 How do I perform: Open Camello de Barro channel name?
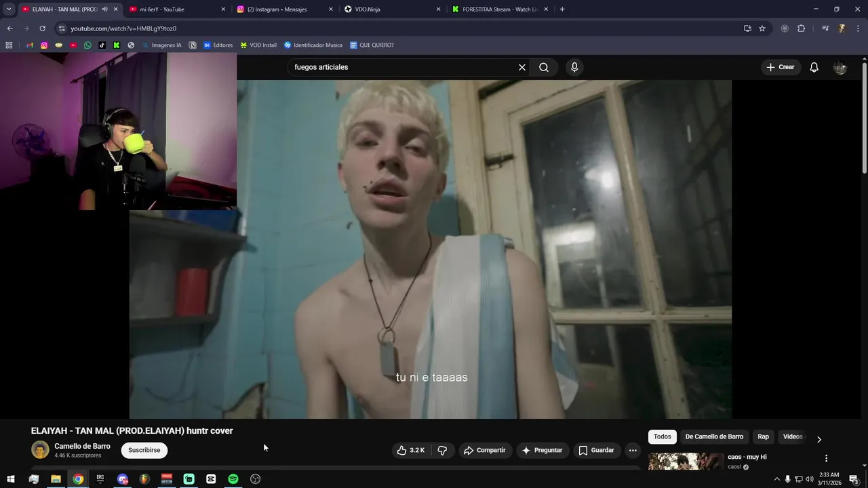pos(82,446)
